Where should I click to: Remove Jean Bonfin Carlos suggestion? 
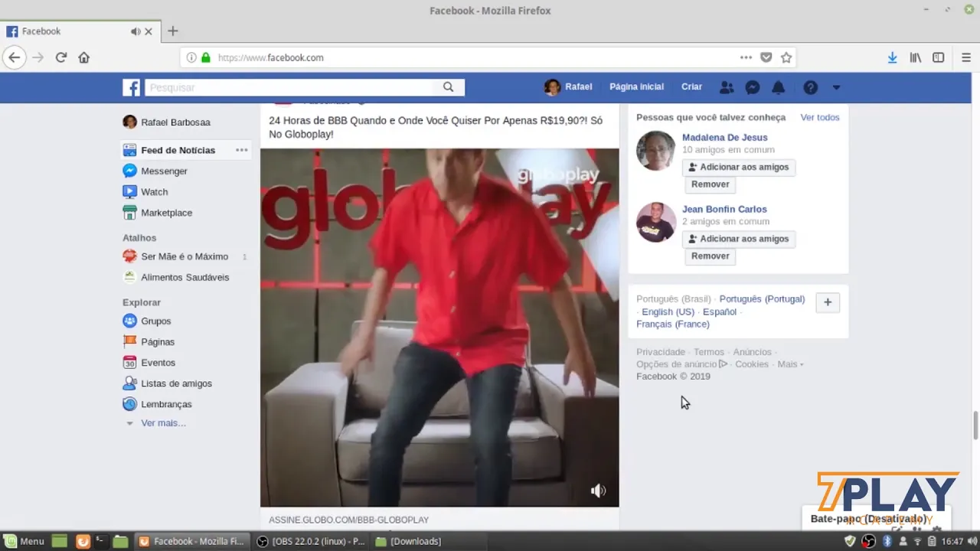coord(710,256)
